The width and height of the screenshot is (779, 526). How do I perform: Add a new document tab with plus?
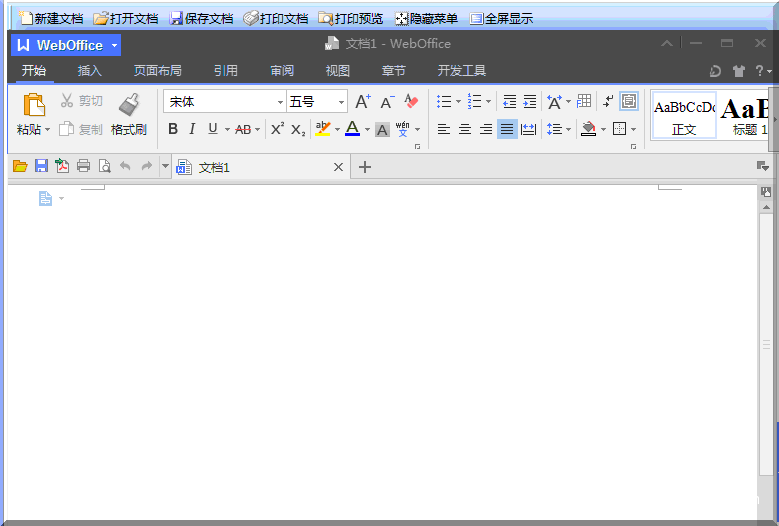tap(365, 167)
